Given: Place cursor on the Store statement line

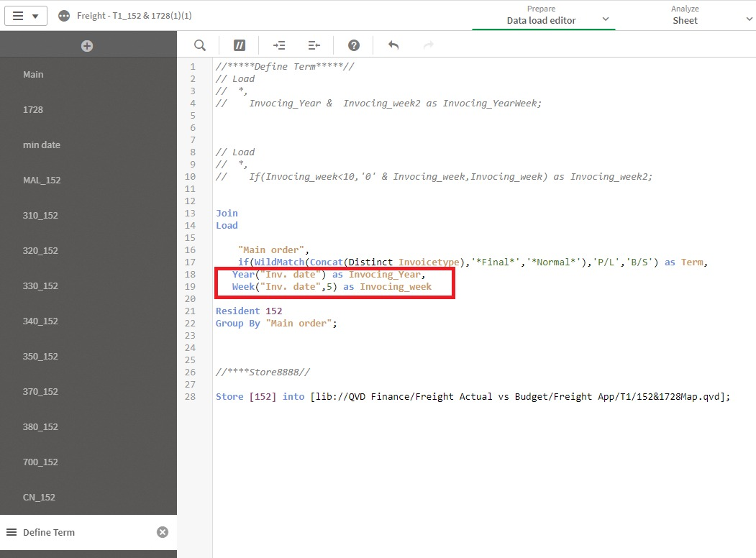Looking at the screenshot, I should click(472, 397).
